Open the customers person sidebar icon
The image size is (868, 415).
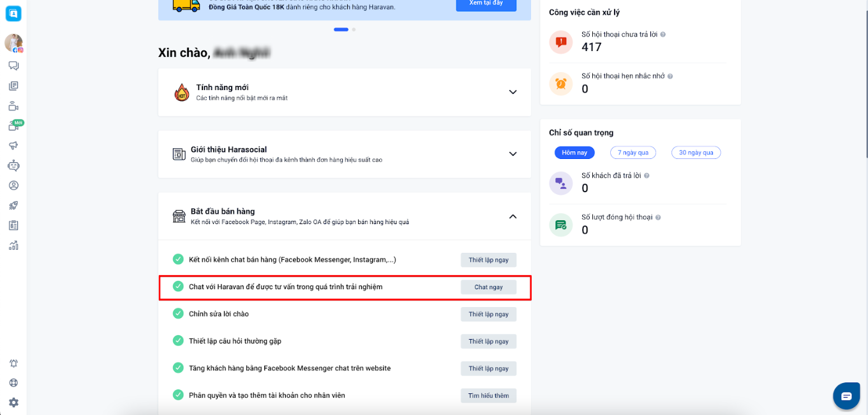13,186
